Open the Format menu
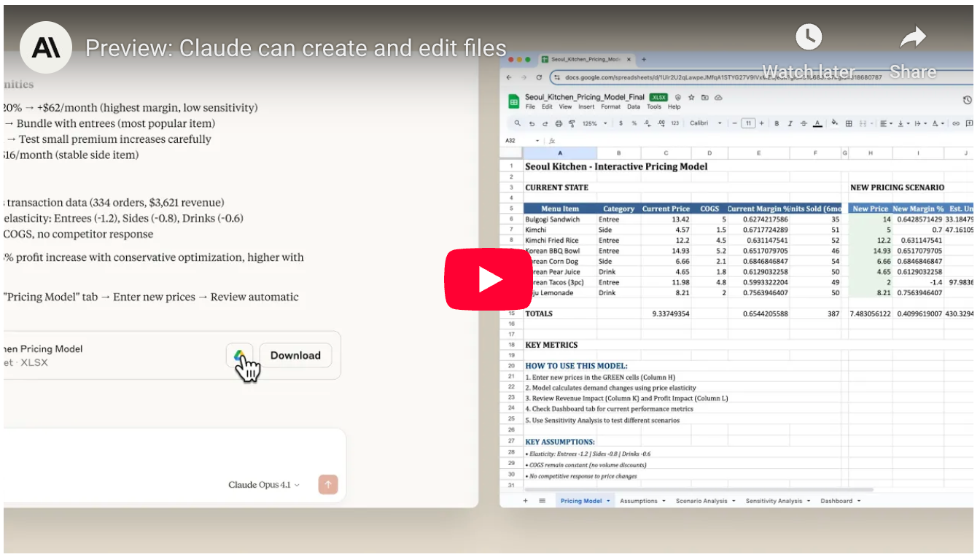This screenshot has height=557, width=980. [x=611, y=106]
